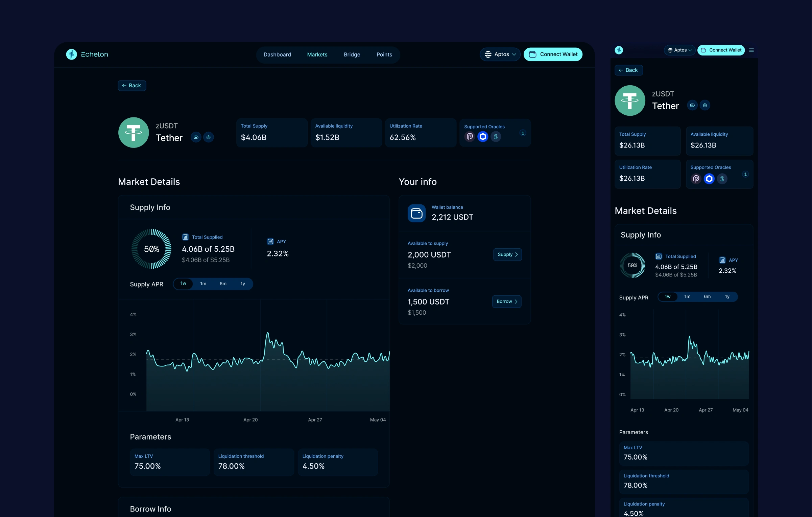The image size is (812, 517).
Task: Open the hamburger menu in the mobile view
Action: coord(751,50)
